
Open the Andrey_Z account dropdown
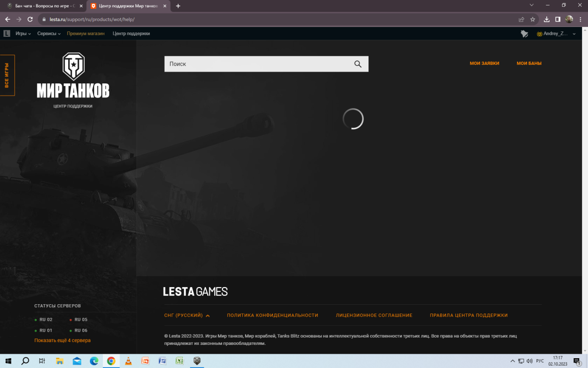click(x=557, y=34)
